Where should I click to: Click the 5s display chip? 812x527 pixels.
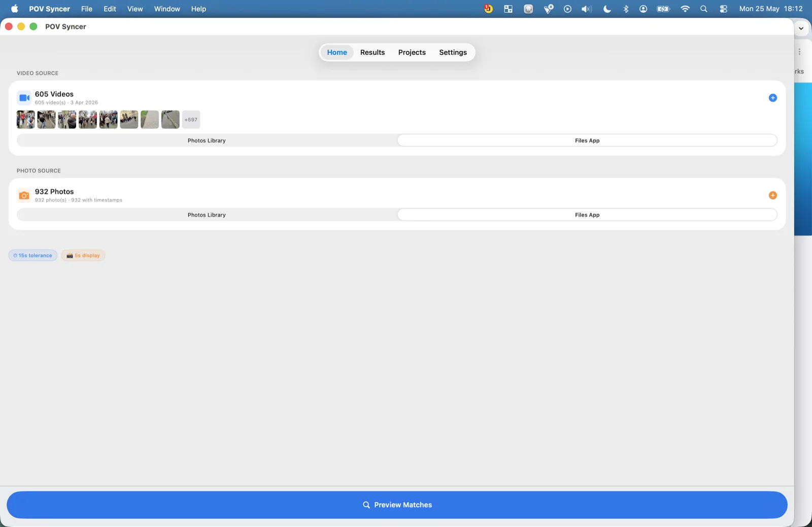pyautogui.click(x=83, y=256)
